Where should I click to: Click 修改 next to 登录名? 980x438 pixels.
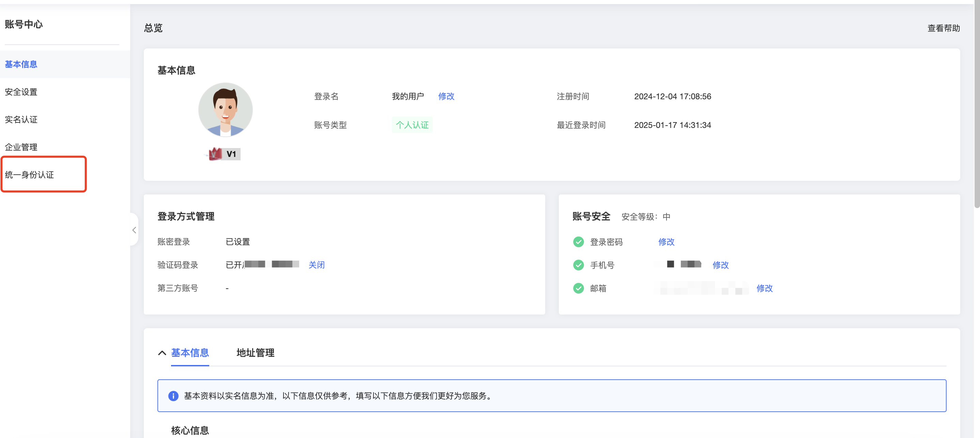point(446,96)
